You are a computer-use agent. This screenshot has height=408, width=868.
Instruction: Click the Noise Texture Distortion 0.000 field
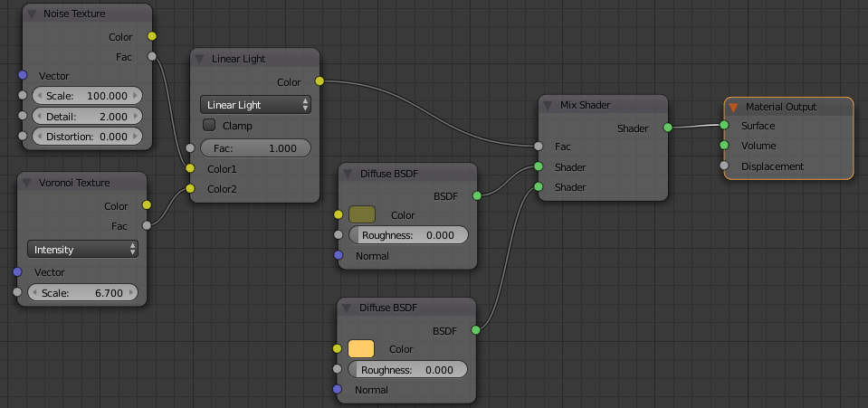[87, 137]
